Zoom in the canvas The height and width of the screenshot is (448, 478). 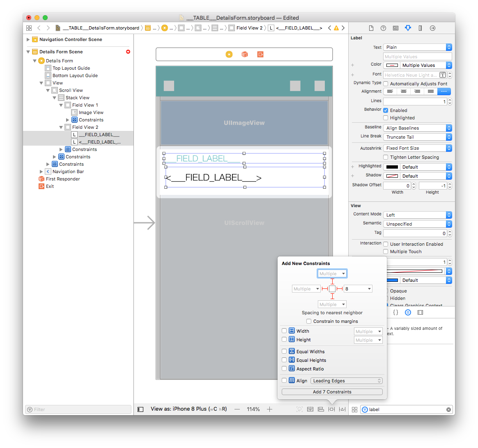coord(269,409)
